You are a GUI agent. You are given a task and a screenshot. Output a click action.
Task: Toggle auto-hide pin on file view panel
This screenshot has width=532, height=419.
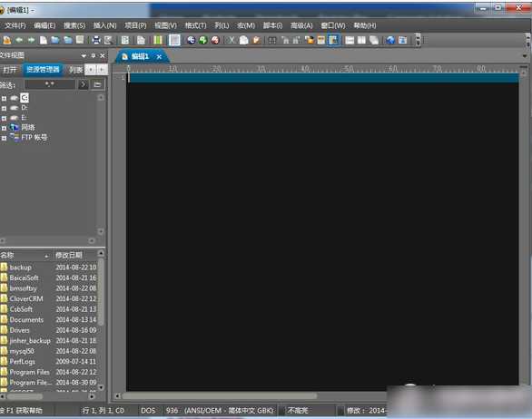point(94,55)
